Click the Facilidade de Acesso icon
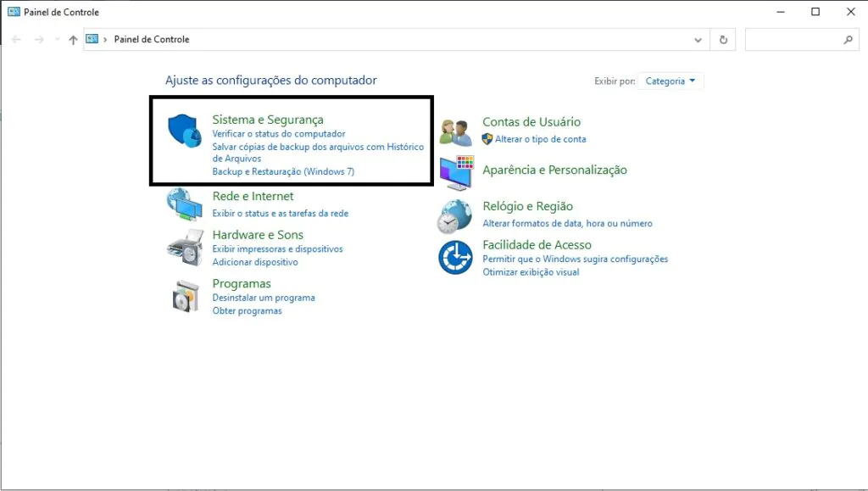The image size is (868, 491). [455, 258]
